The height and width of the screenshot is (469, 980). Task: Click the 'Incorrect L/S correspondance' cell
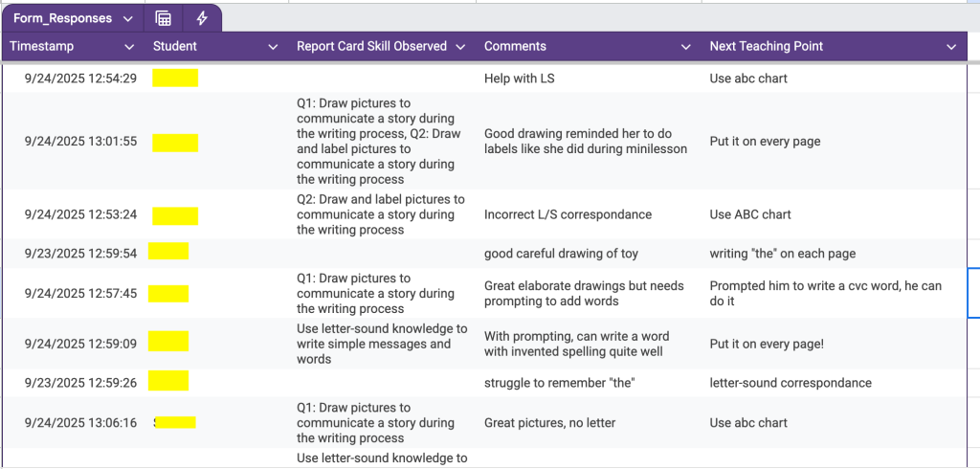(568, 214)
